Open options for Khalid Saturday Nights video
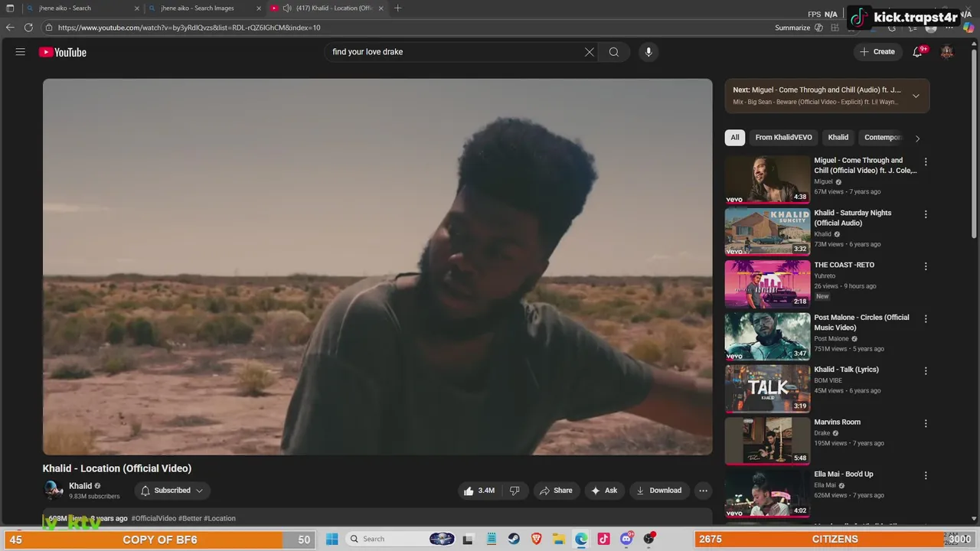 926,214
